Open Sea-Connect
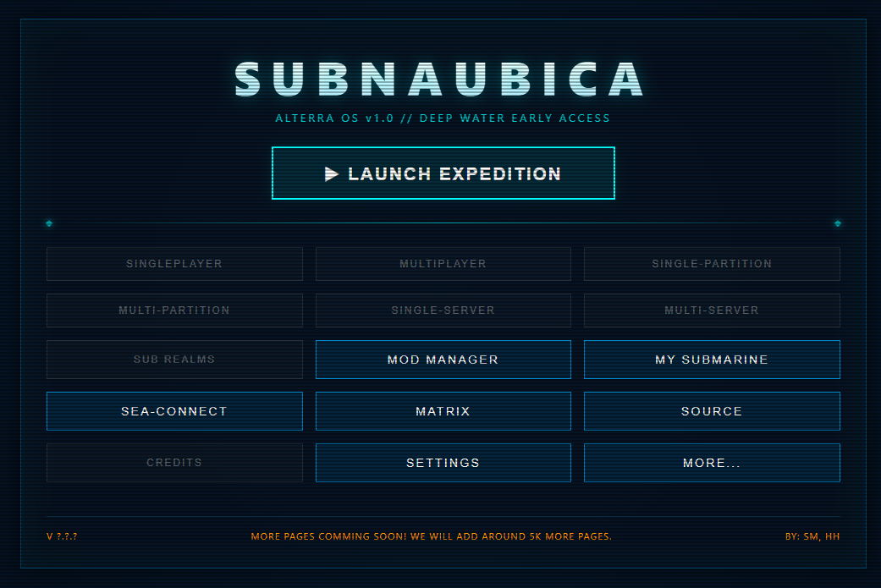This screenshot has width=881, height=588. click(174, 411)
